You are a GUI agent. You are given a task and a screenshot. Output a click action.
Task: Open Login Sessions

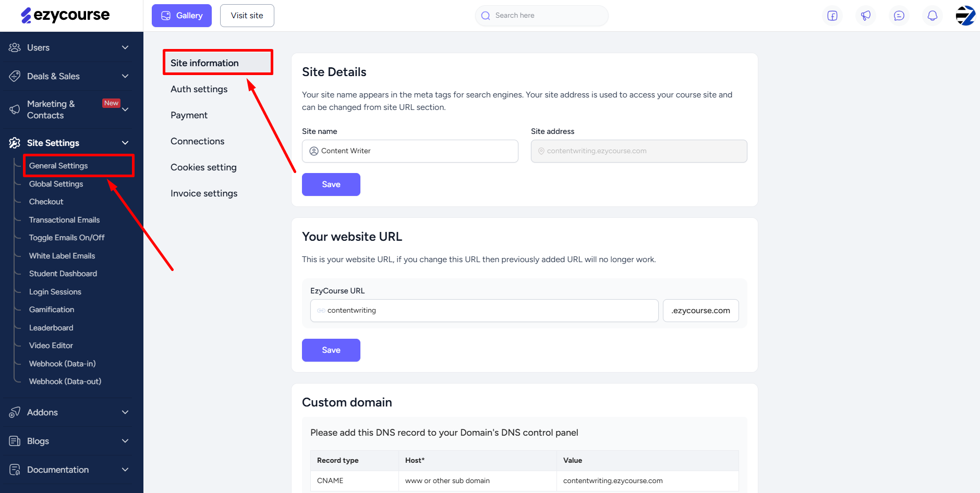coord(55,292)
